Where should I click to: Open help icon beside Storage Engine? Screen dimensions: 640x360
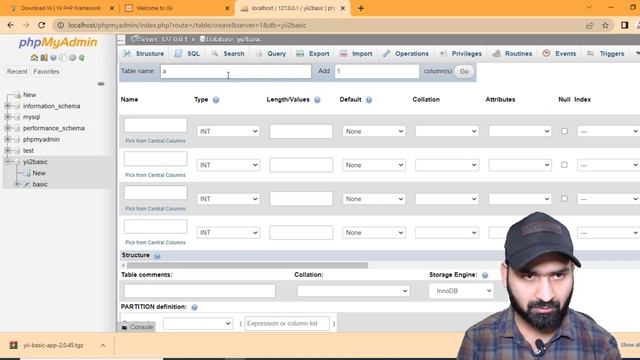point(485,275)
